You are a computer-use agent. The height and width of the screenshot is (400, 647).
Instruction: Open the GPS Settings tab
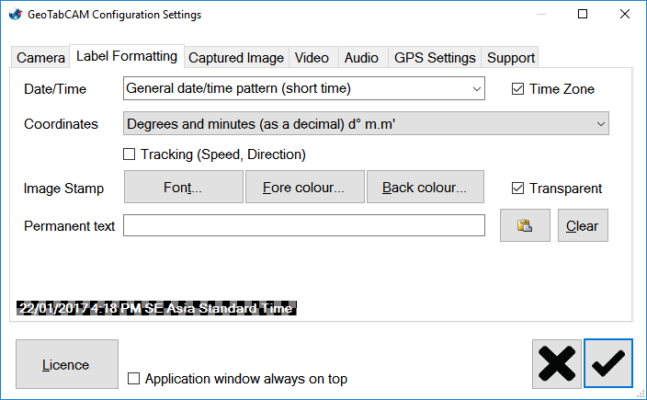point(434,58)
